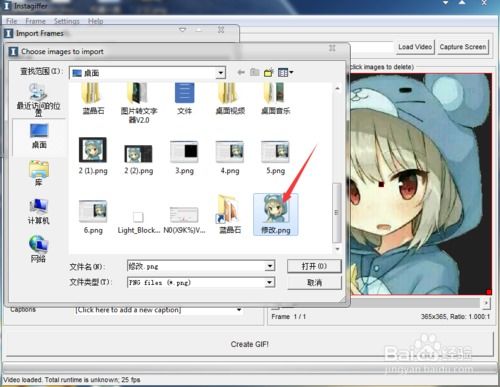500x387 pixels.
Task: Open the 图片转文字器V2.0 folder
Action: [139, 103]
